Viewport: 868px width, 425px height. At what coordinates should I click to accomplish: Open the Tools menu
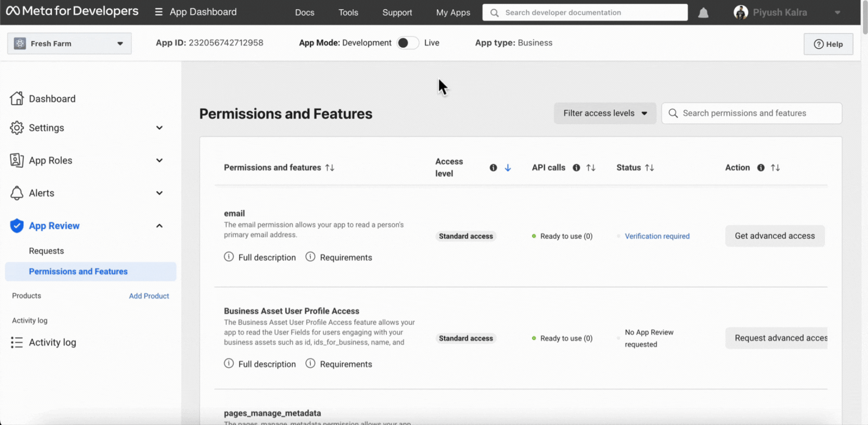coord(348,13)
